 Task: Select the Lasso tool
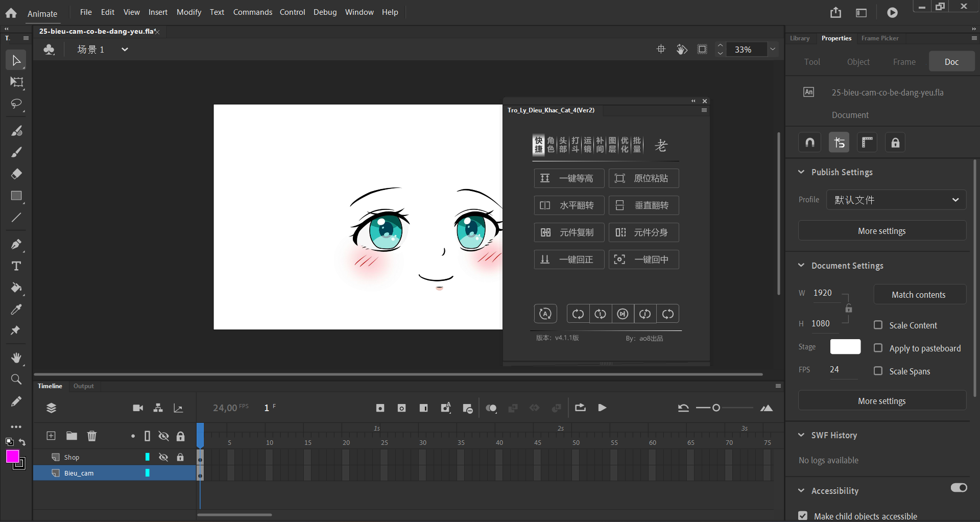coord(16,104)
